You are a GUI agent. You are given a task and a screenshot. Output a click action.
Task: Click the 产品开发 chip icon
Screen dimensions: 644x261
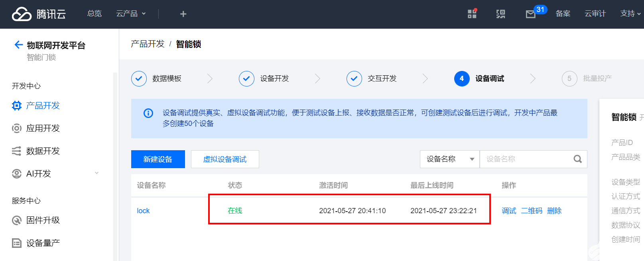tap(16, 106)
